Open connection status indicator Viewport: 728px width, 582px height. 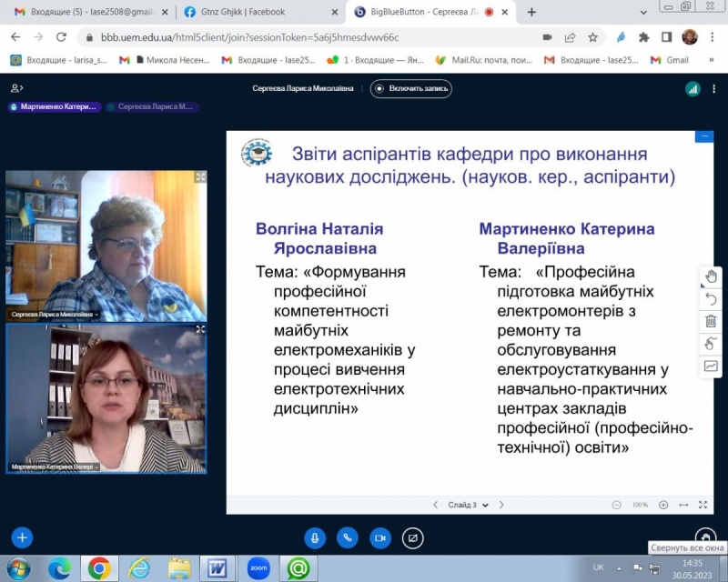[x=693, y=89]
